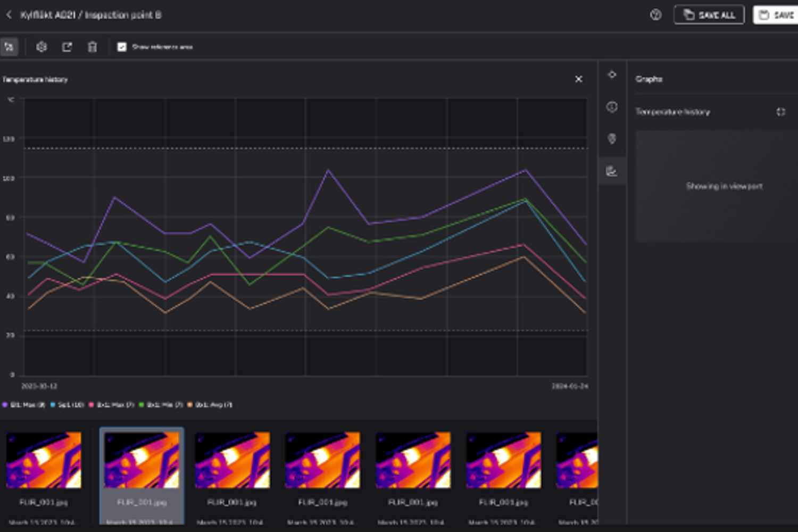Click the white SAVE button
The image size is (798, 532).
776,15
